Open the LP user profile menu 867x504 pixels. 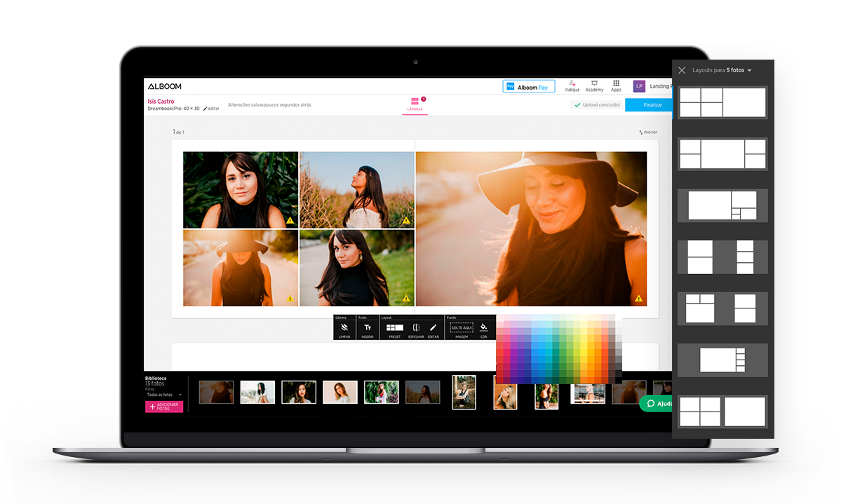tap(639, 86)
